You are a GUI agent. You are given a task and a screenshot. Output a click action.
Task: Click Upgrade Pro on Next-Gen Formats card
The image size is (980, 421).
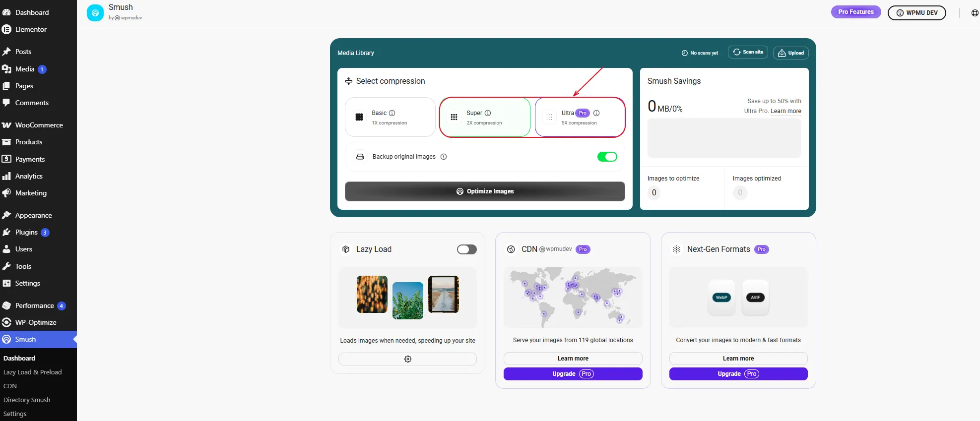click(x=738, y=374)
